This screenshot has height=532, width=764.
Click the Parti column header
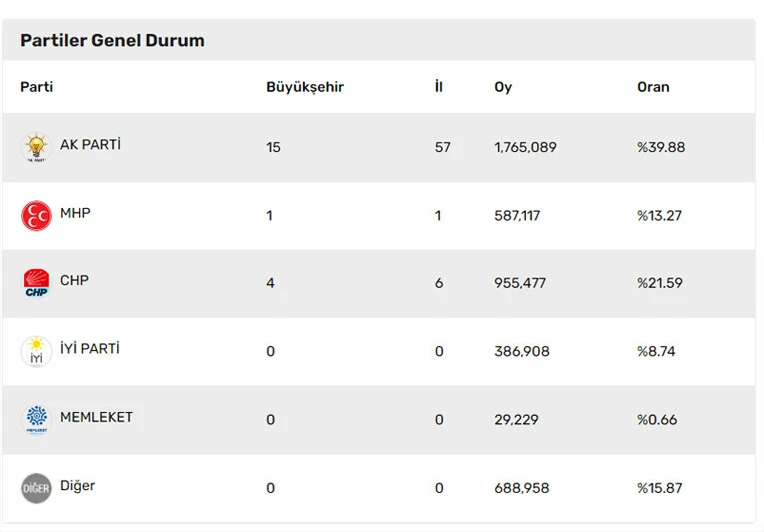(37, 87)
